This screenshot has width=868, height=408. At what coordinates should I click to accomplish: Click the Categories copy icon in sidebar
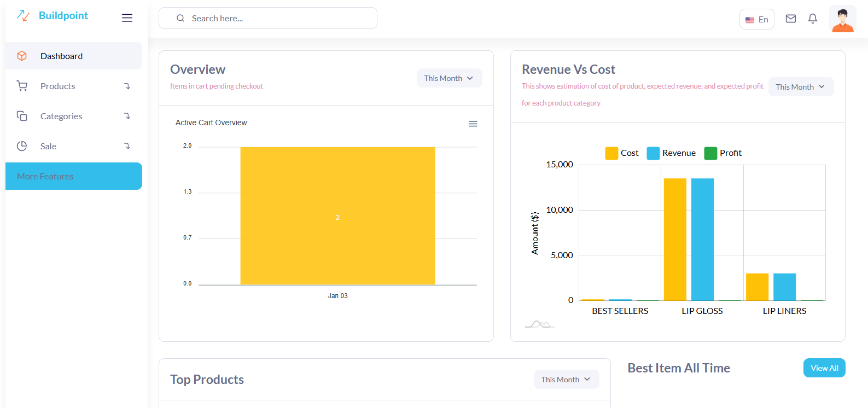coord(22,116)
